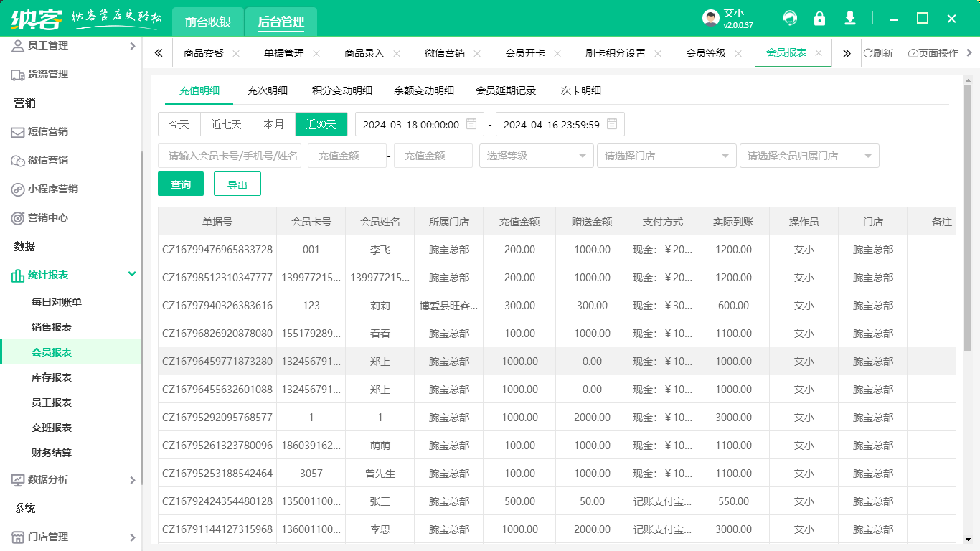Select the 近七天 date range option
Screen dimensions: 980x551
226,123
